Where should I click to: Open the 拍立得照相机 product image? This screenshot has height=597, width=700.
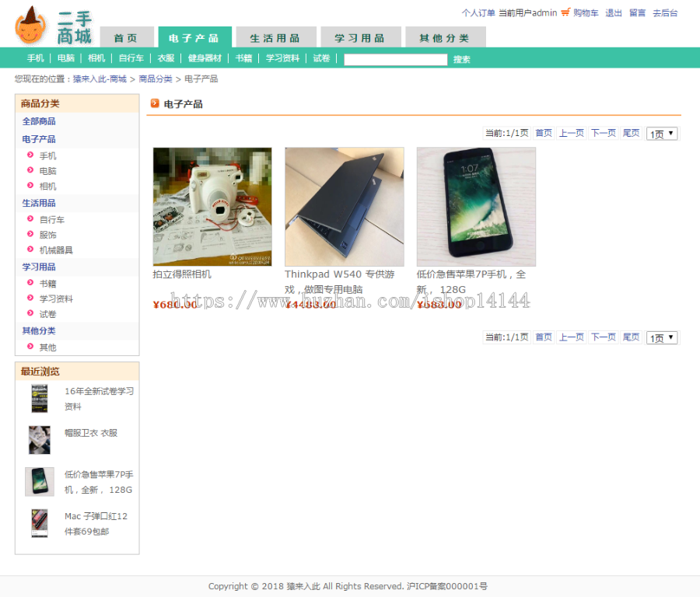(x=212, y=207)
